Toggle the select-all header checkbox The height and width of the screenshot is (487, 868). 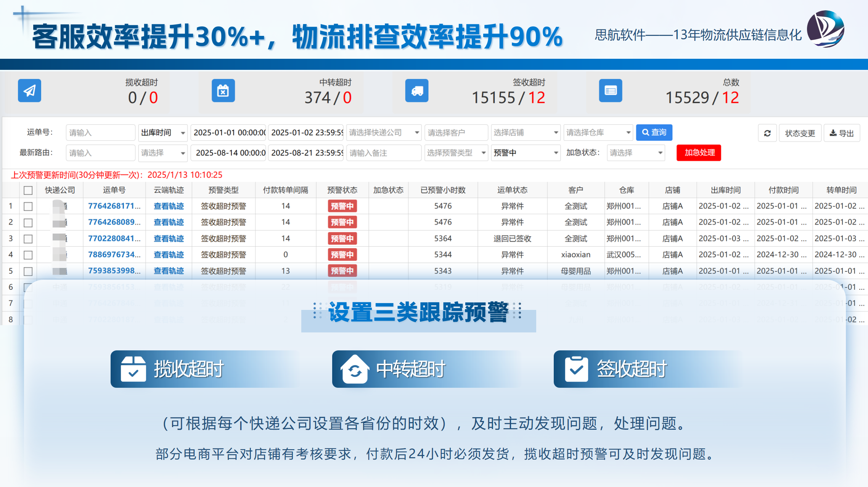pos(28,190)
